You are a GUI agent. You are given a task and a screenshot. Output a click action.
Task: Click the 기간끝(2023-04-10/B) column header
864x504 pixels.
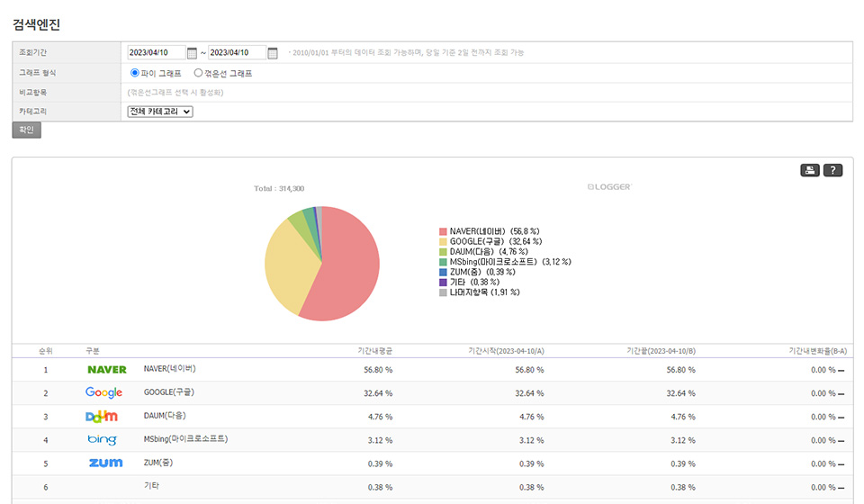[x=661, y=351]
